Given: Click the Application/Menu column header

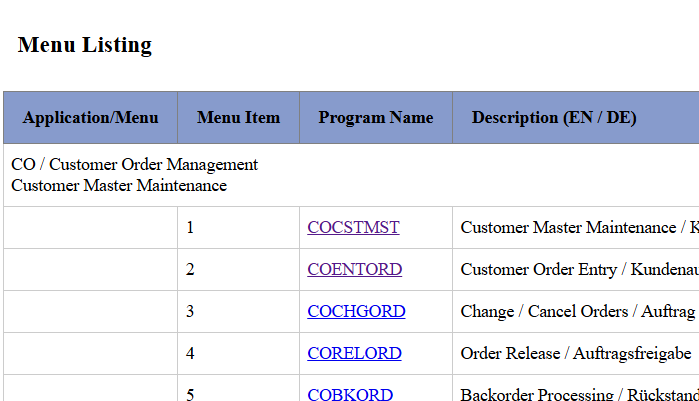Looking at the screenshot, I should (90, 118).
